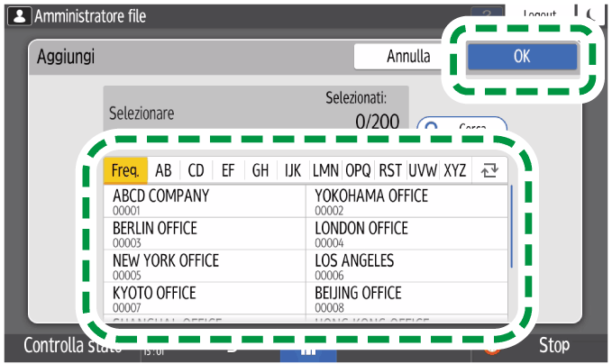Select KYOTO OFFICE from address list
Image resolution: width=612 pixels, height=364 pixels.
[x=206, y=298]
